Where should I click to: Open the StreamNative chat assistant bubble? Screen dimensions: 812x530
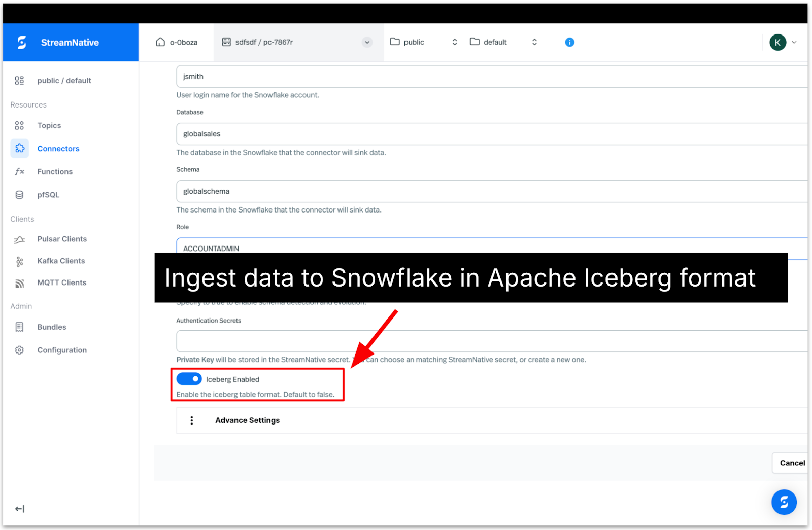784,502
